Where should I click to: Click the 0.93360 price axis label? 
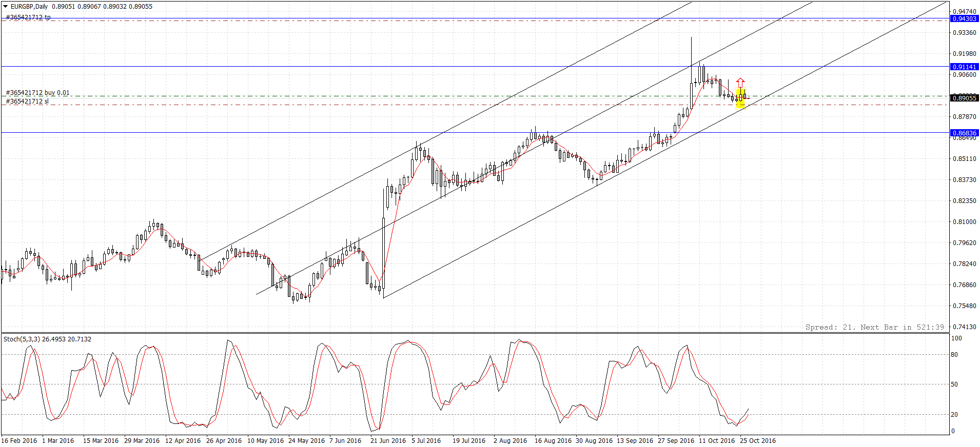pos(965,33)
